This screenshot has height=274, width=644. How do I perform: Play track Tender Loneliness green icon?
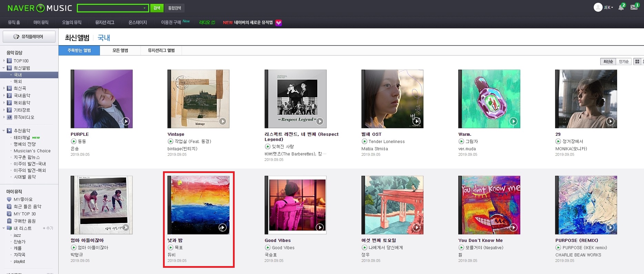coord(364,141)
